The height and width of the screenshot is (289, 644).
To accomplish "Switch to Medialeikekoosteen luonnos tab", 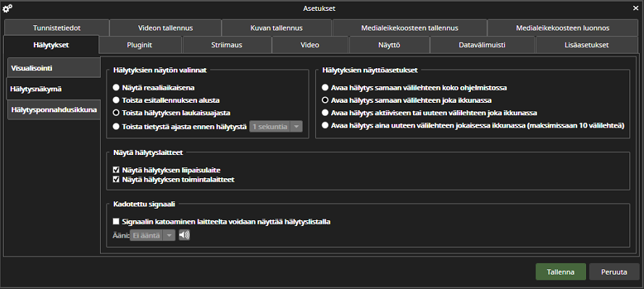I will tap(563, 28).
